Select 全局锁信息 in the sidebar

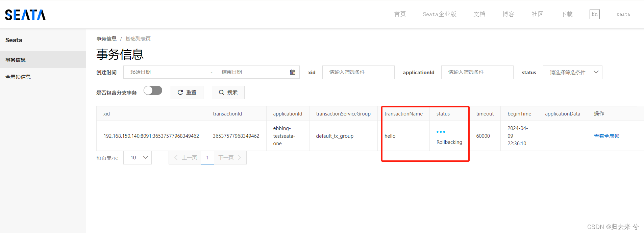tap(43, 77)
